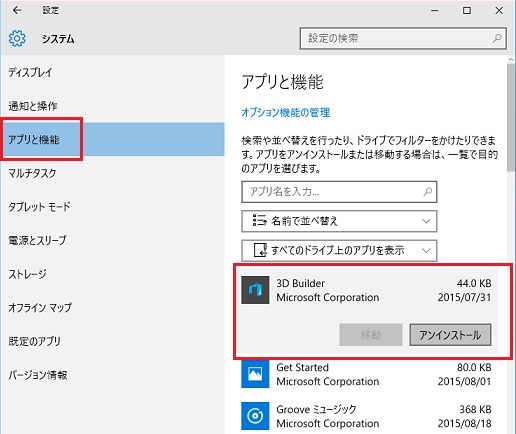The height and width of the screenshot is (434, 516).
Task: Focus the 設定の検索 search field
Action: click(x=403, y=38)
